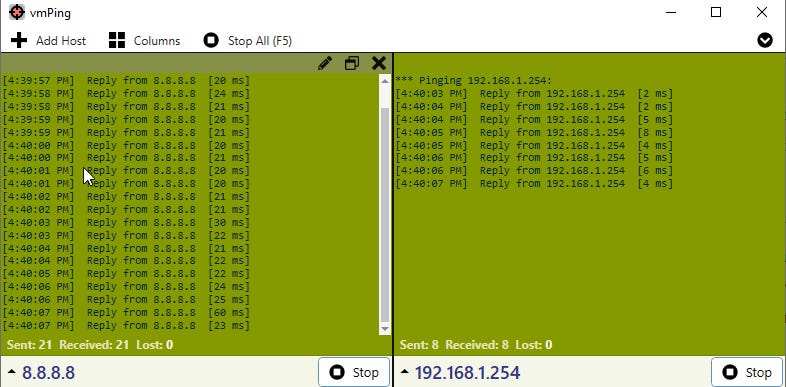Click 'Lost: 0' in the 192.168.1.254 panel
The image size is (786, 387).
tap(533, 345)
